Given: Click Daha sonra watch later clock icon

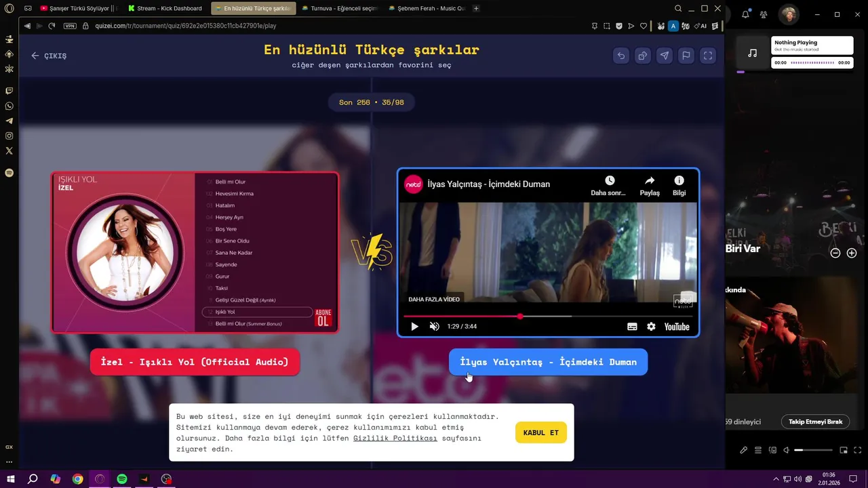Looking at the screenshot, I should point(609,180).
